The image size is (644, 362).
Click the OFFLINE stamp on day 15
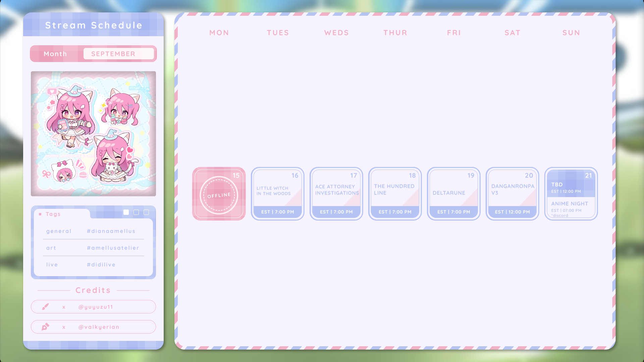point(219,195)
